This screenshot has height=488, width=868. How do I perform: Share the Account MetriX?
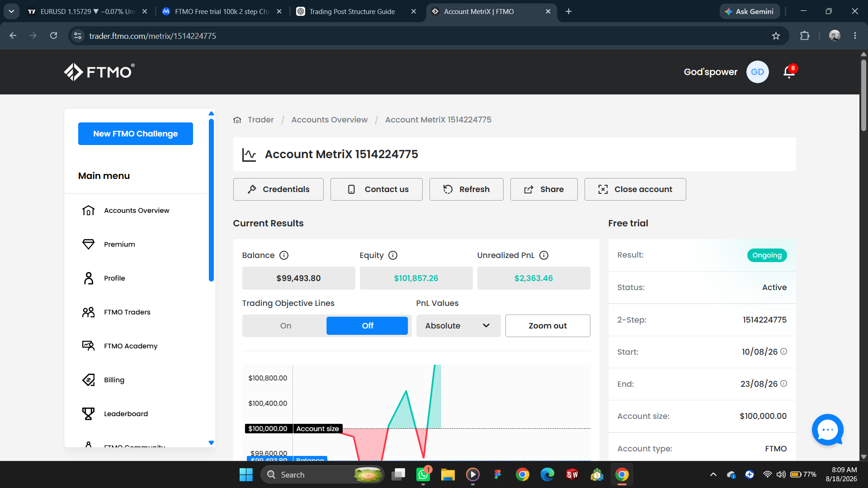tap(544, 189)
